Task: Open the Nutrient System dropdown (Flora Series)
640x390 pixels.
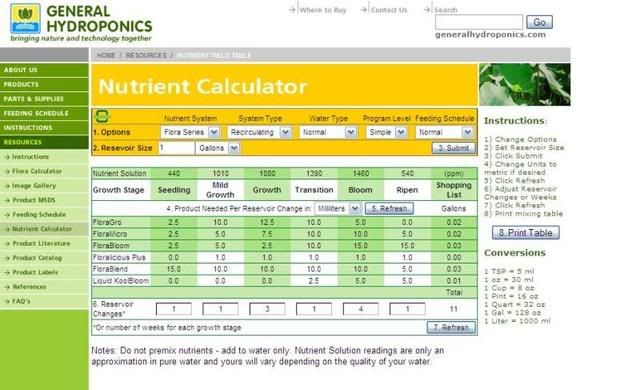Action: [190, 132]
